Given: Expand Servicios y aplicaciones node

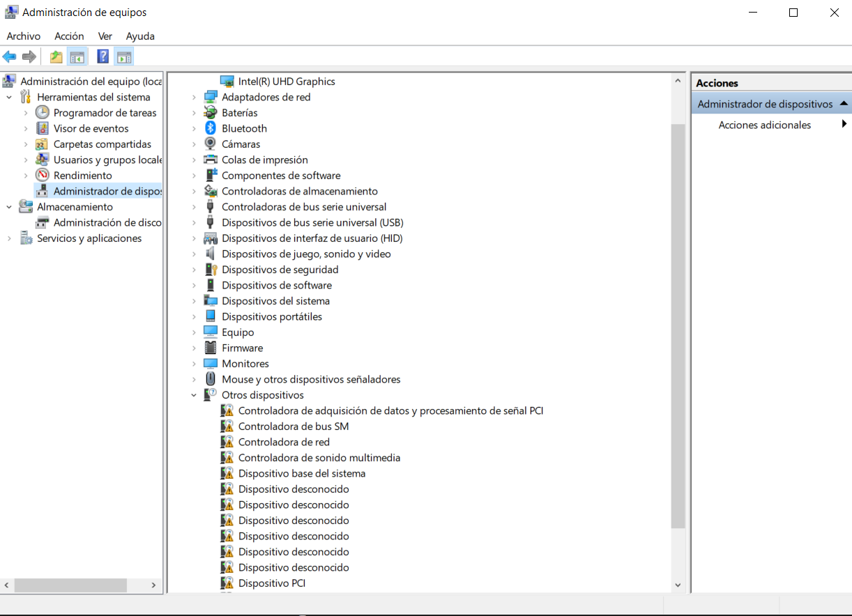Looking at the screenshot, I should click(x=9, y=238).
